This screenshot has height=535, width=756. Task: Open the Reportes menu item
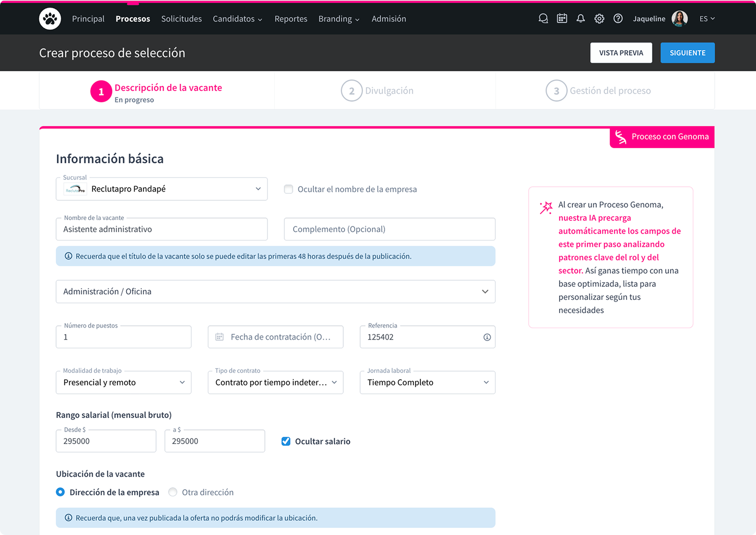290,19
